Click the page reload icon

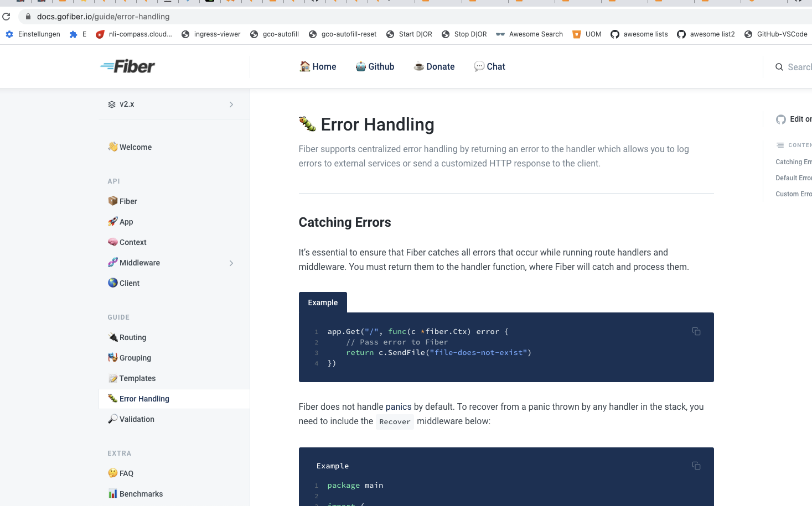click(x=6, y=16)
